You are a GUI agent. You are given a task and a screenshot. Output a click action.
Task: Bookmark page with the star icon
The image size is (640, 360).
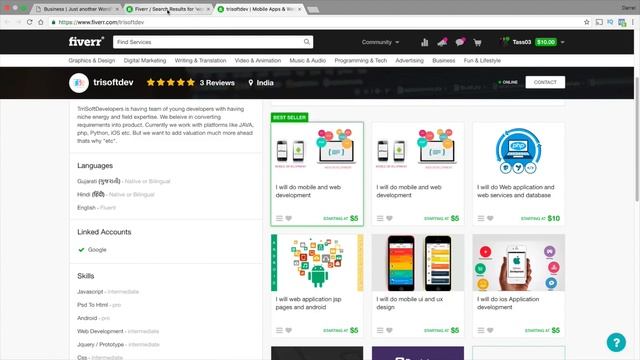(x=587, y=22)
